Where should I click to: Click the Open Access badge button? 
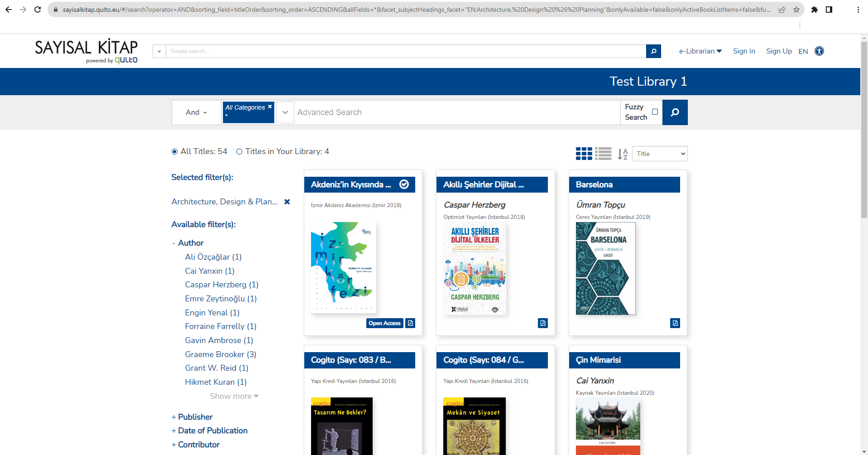tap(384, 323)
